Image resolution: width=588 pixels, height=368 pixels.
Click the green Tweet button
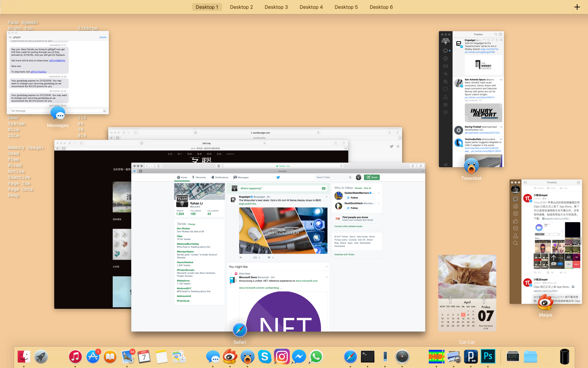[372, 177]
